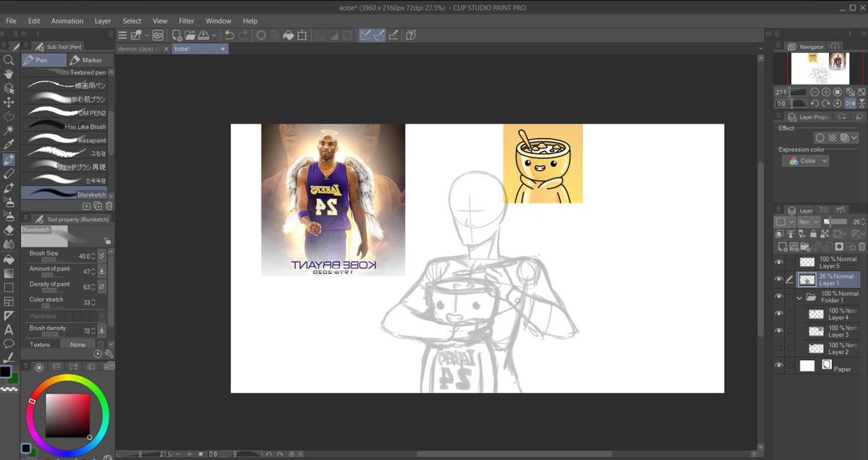Click the Fill icon in command bar
This screenshot has height=460, width=868.
(x=288, y=35)
